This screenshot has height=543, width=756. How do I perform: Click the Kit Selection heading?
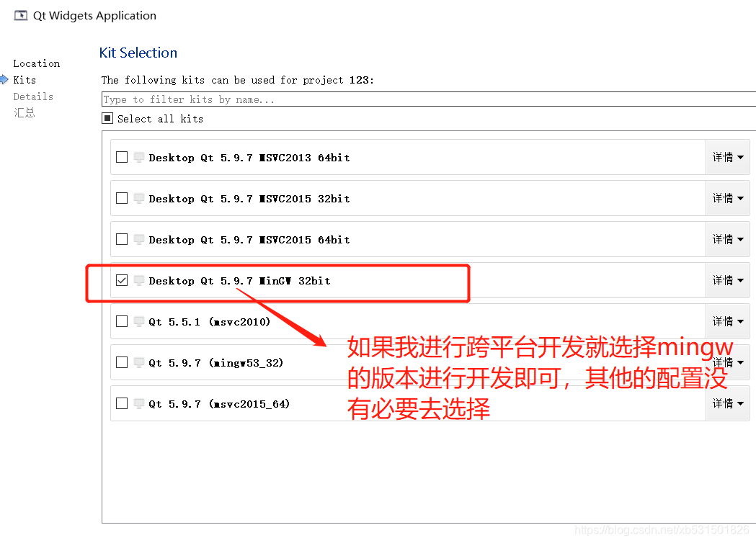click(x=138, y=53)
